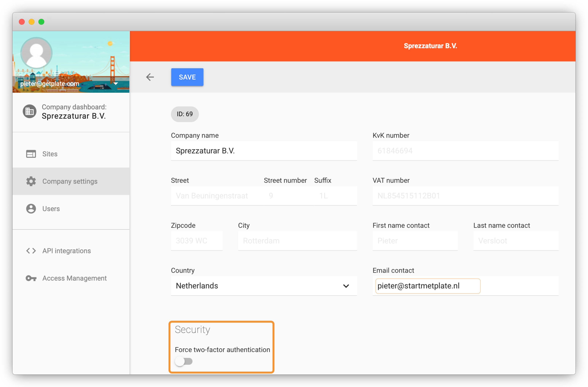Click the ID: 69 chip
The width and height of the screenshot is (588, 387).
[x=185, y=114]
